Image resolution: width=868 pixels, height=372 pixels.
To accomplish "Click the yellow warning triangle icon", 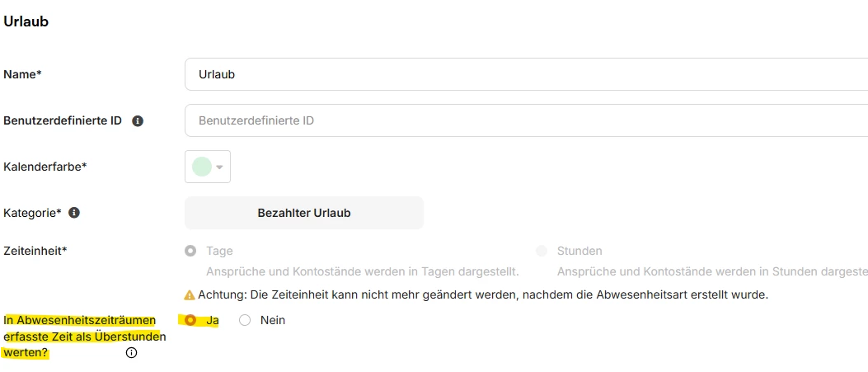I will 190,294.
